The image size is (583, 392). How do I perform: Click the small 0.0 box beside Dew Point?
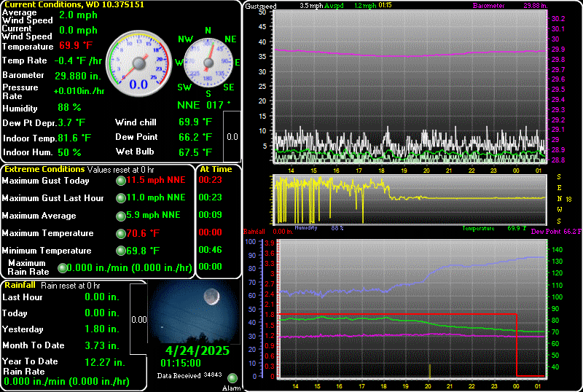(232, 136)
